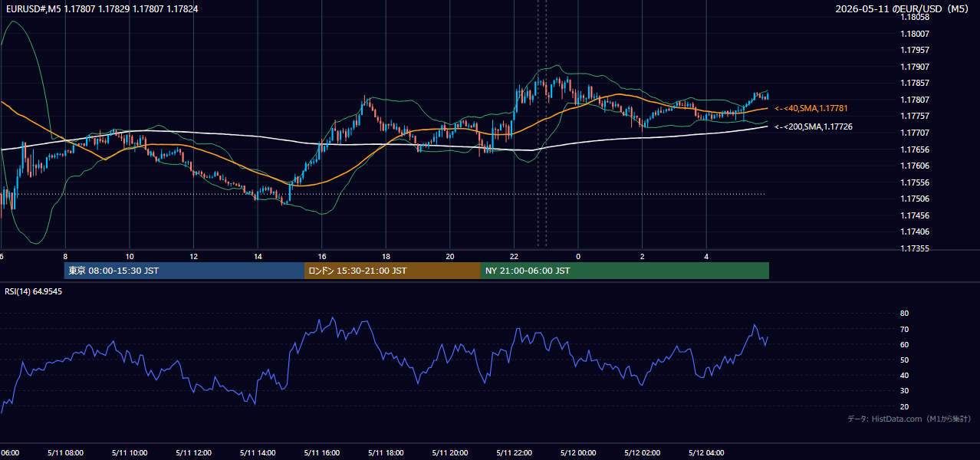Click price axis label 1.17857
Viewport: 980px width, 460px height.
pyautogui.click(x=914, y=83)
